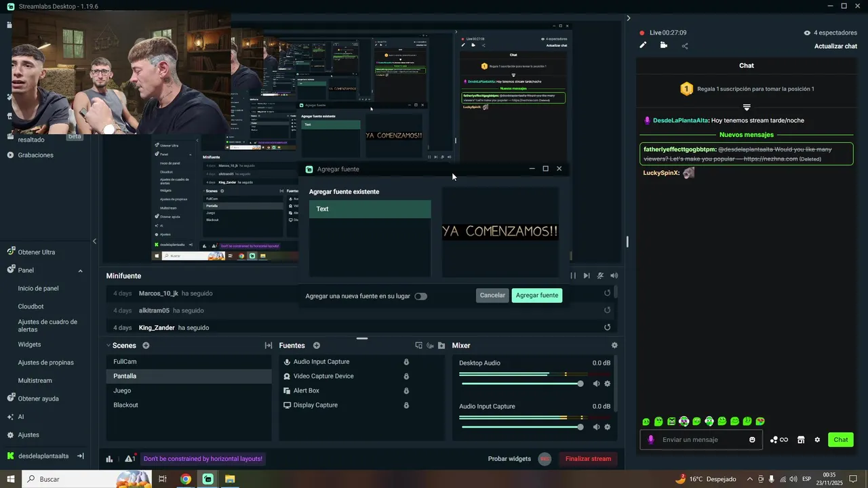This screenshot has width=868, height=488.
Task: Open File Explorer from the taskbar
Action: [230, 479]
